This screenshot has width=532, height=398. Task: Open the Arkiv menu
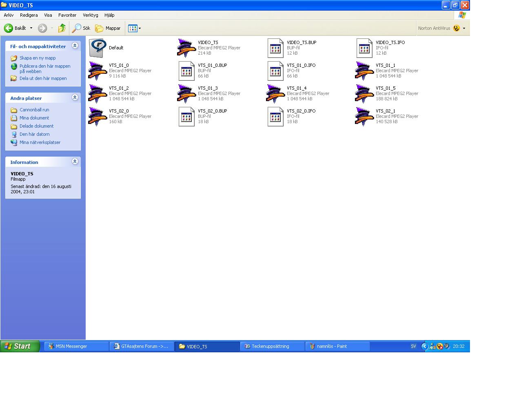(9, 15)
